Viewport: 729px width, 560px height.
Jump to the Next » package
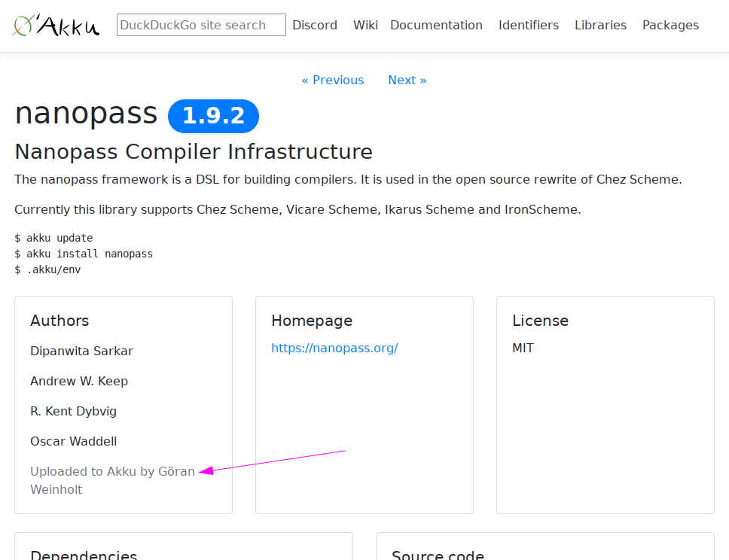pos(407,80)
